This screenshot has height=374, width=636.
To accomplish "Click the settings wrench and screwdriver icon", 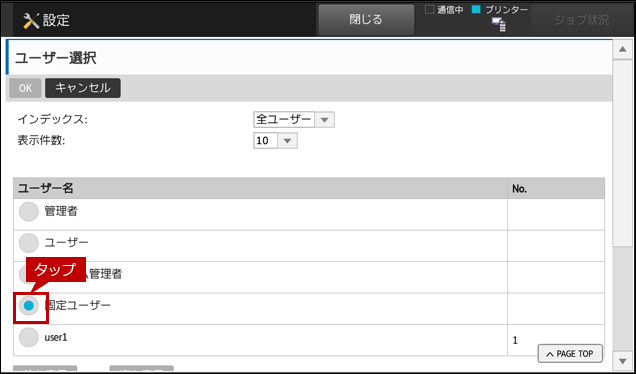I will click(x=31, y=21).
